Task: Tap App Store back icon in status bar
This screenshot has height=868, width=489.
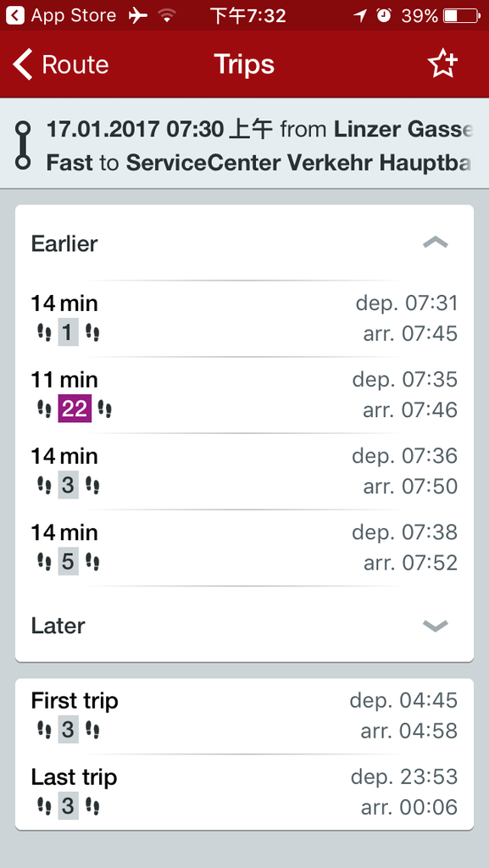Action: (x=15, y=15)
